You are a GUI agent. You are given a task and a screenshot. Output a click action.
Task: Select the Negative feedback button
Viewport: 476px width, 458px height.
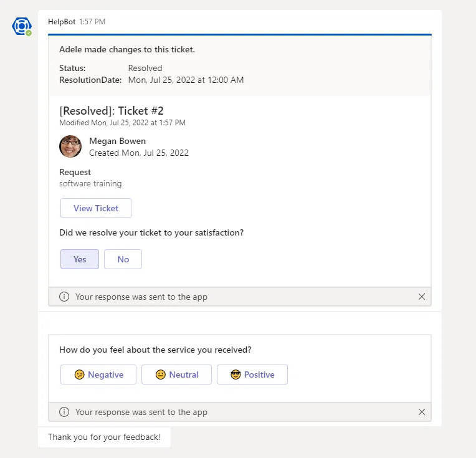pos(98,375)
